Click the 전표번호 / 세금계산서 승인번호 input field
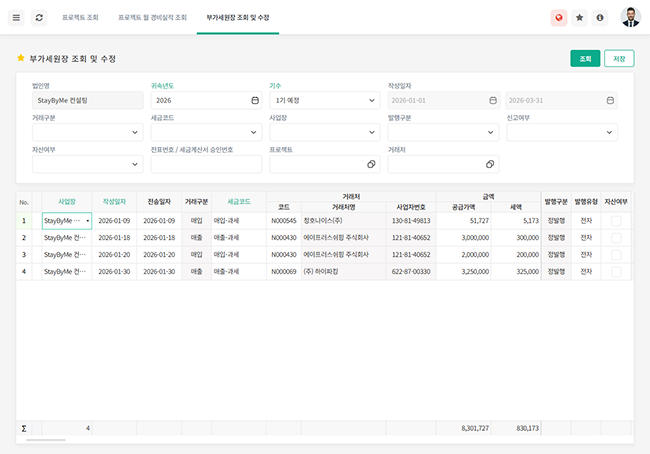The width and height of the screenshot is (650, 454). tap(205, 164)
